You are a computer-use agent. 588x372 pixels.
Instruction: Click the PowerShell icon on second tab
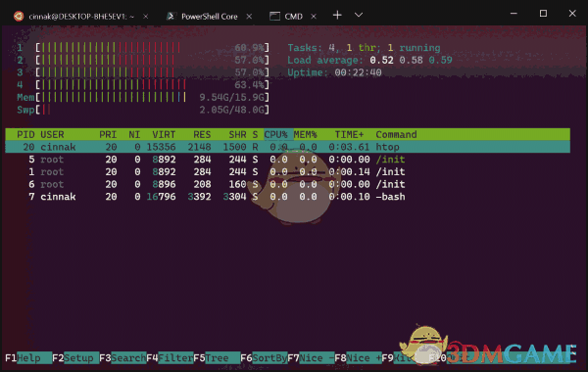pos(171,16)
